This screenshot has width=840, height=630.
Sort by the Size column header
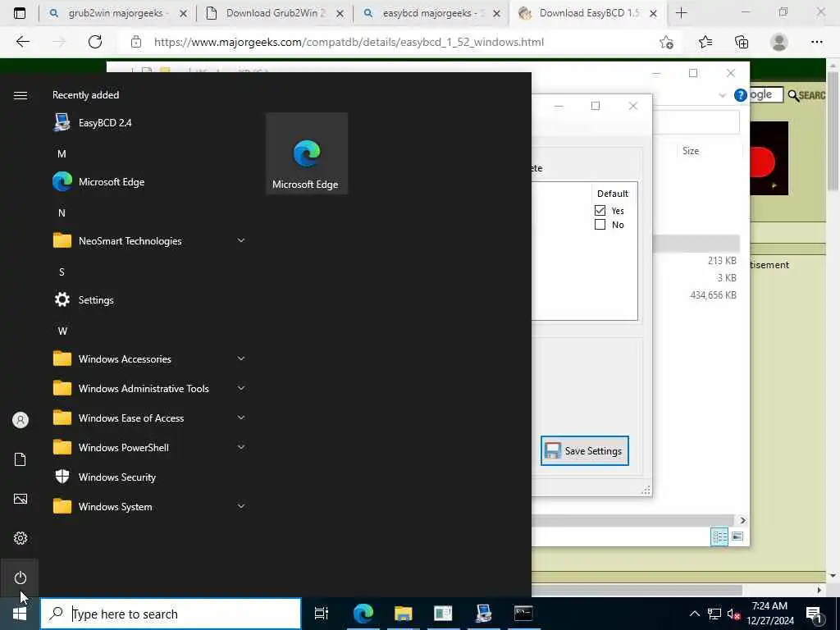pos(691,151)
